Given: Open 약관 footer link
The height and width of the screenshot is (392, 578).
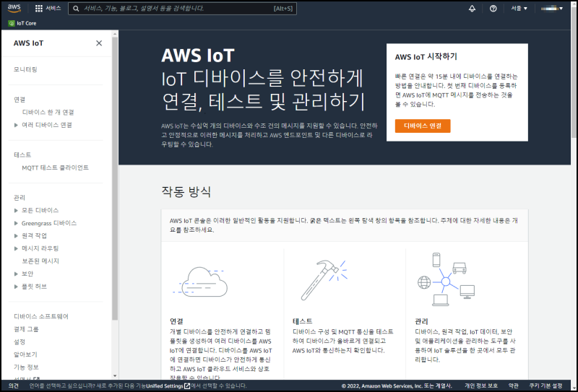Looking at the screenshot, I should (x=514, y=386).
